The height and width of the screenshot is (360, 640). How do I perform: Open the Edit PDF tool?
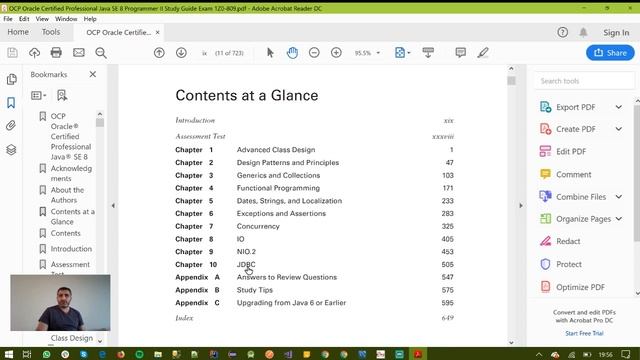coord(571,151)
